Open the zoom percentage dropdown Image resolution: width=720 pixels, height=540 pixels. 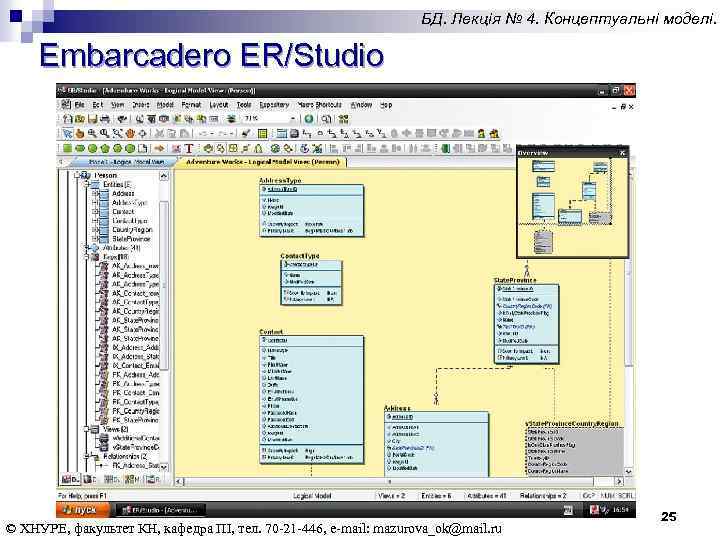click(292, 119)
